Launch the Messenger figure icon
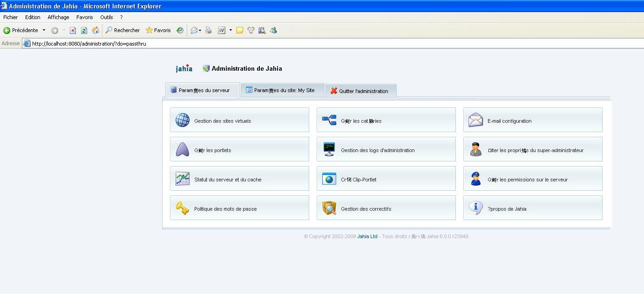 [273, 30]
